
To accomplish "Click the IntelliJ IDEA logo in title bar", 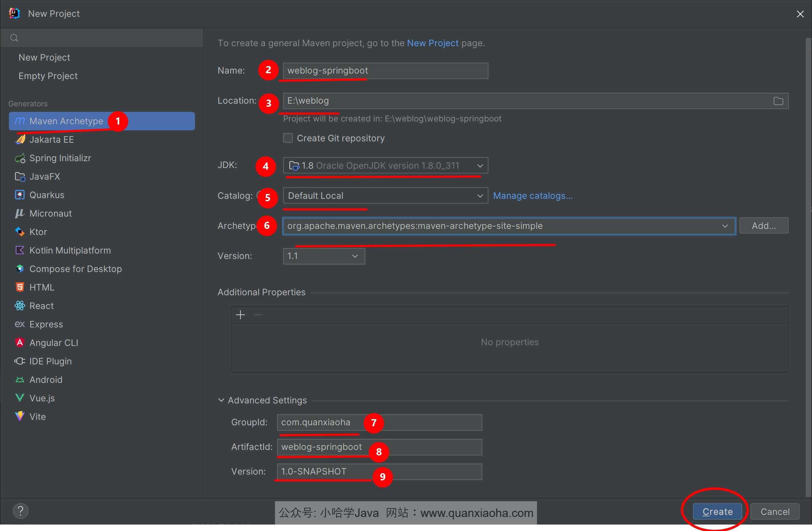I will point(14,13).
